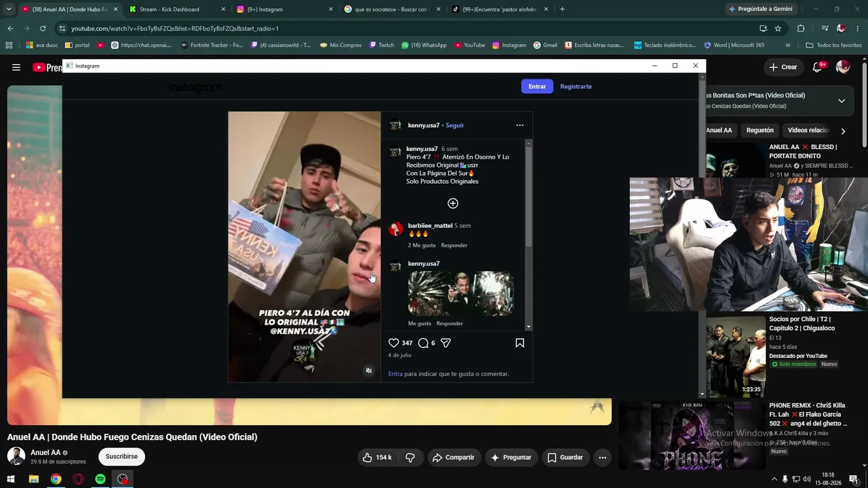Expand the YouTube playlist panel chevron
This screenshot has height=488, width=868.
(x=842, y=101)
